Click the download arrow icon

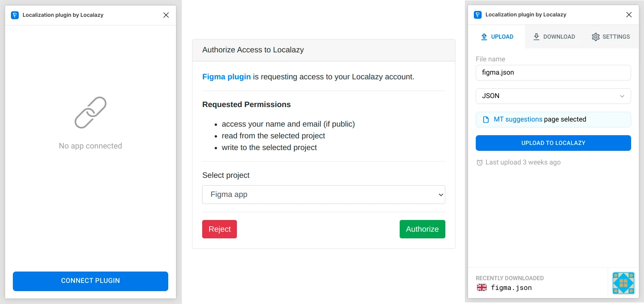[x=536, y=37]
